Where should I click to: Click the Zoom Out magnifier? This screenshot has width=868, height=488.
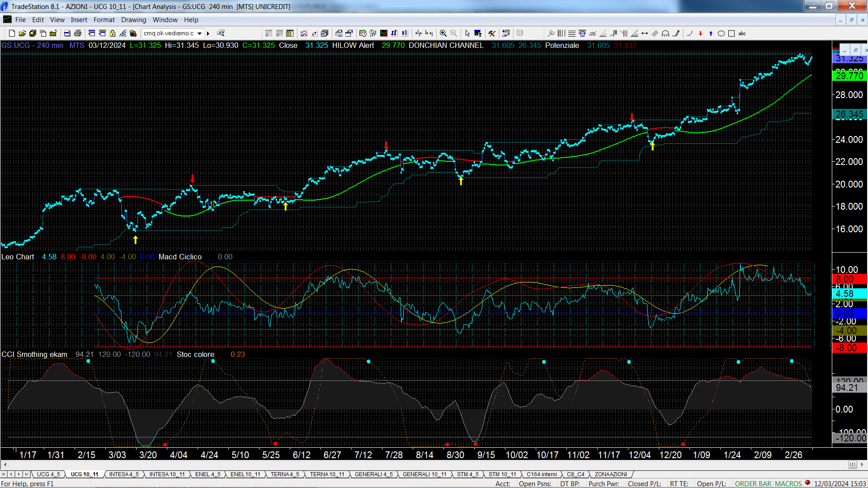pyautogui.click(x=453, y=33)
